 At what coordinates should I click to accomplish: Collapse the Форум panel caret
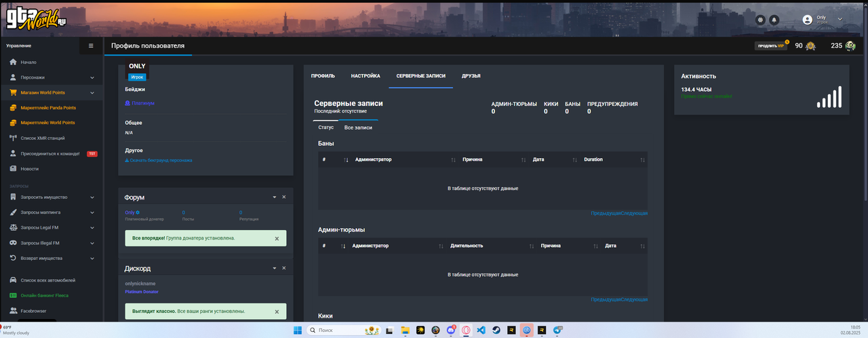coord(274,197)
